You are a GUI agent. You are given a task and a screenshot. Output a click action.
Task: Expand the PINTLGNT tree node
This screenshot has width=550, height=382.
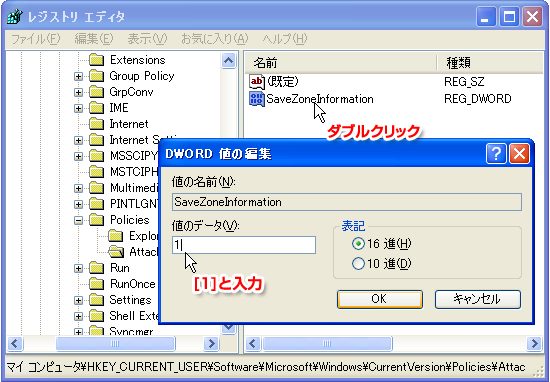(79, 204)
